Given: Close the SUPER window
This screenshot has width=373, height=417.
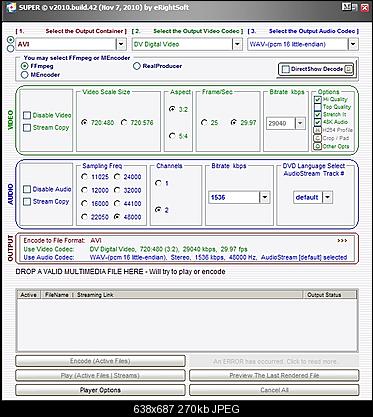Looking at the screenshot, I should [x=364, y=7].
